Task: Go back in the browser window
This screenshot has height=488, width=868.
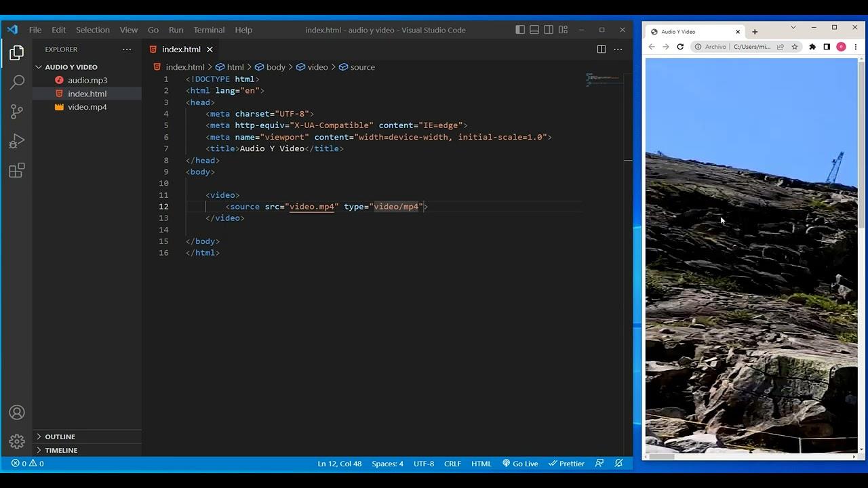Action: pos(652,47)
